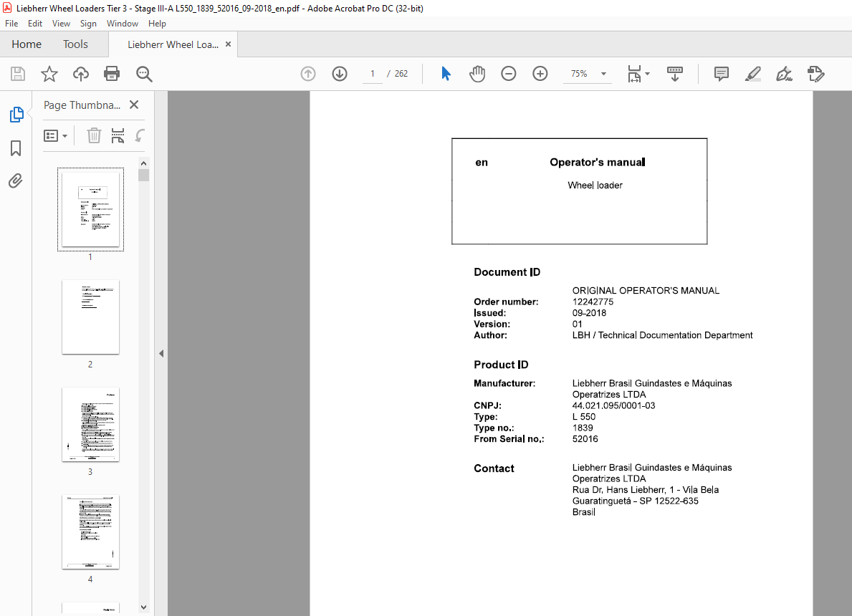Show Page Thumbnails side panel icon

pos(16,115)
